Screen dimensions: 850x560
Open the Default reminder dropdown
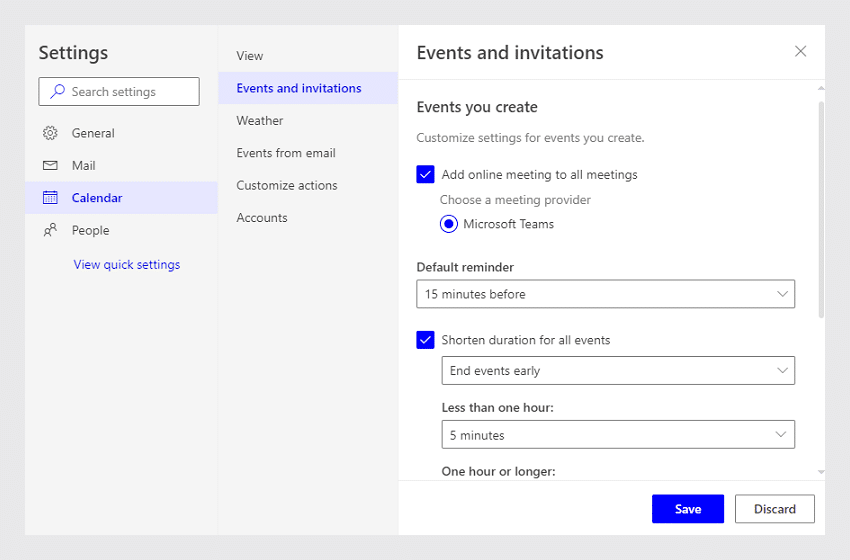[606, 294]
